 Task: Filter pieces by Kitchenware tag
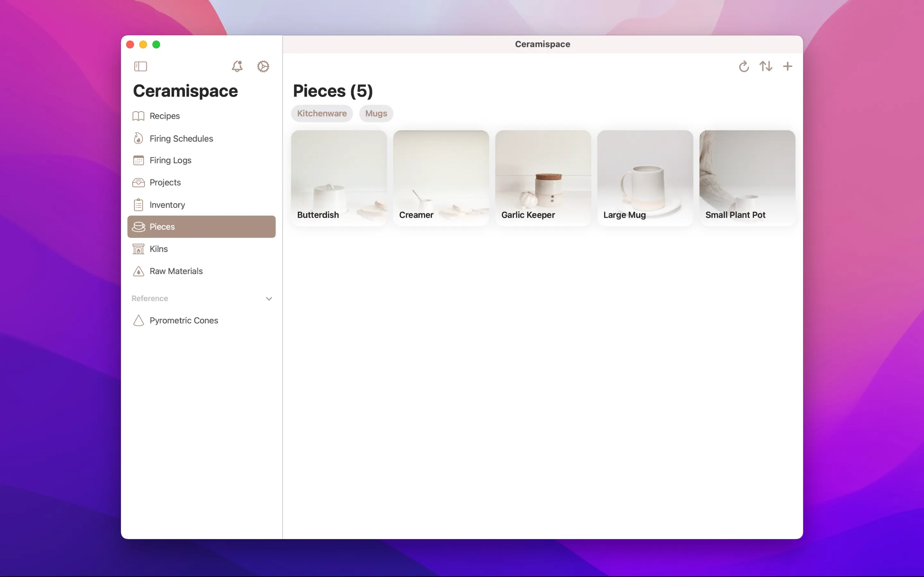321,114
